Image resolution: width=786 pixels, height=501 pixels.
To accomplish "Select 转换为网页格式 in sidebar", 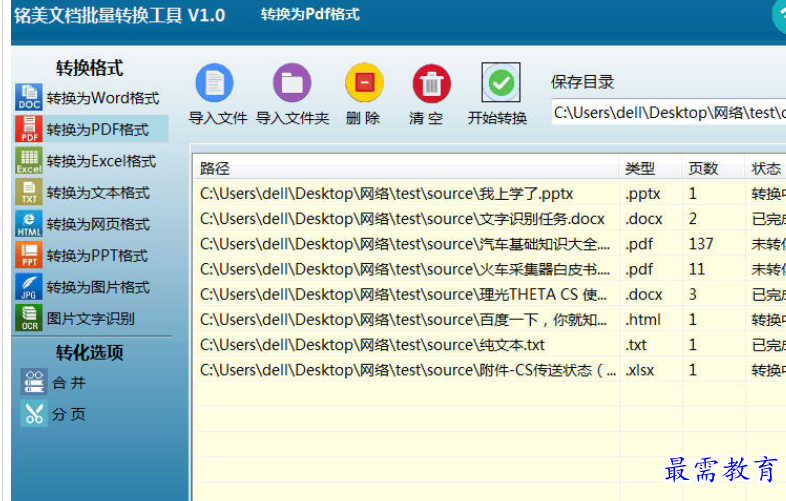I will pos(98,224).
